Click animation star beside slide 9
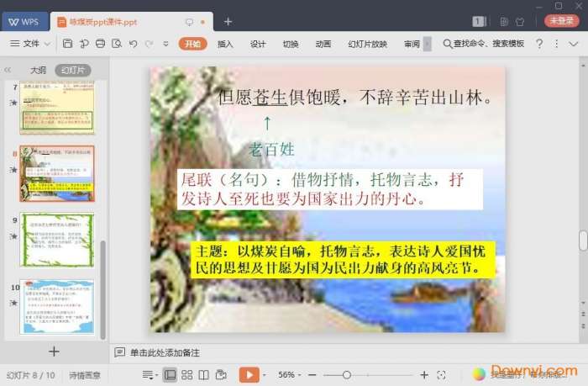The image size is (588, 386). click(x=14, y=236)
